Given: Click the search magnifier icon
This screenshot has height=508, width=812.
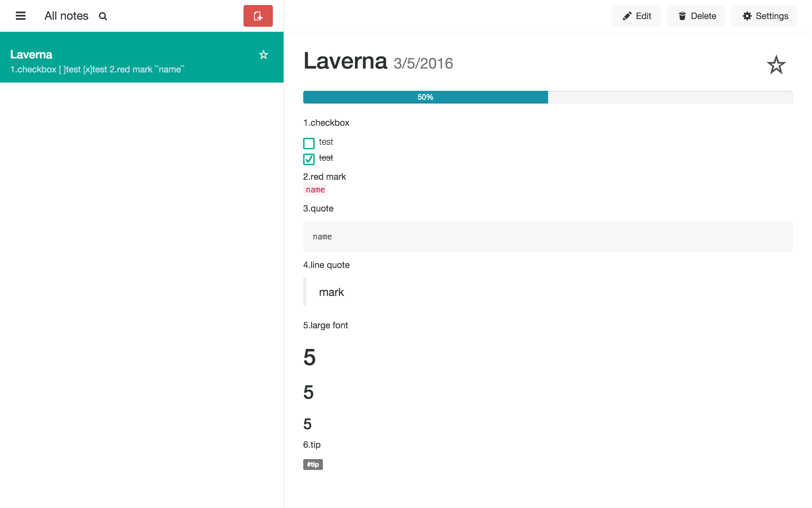Looking at the screenshot, I should point(103,16).
